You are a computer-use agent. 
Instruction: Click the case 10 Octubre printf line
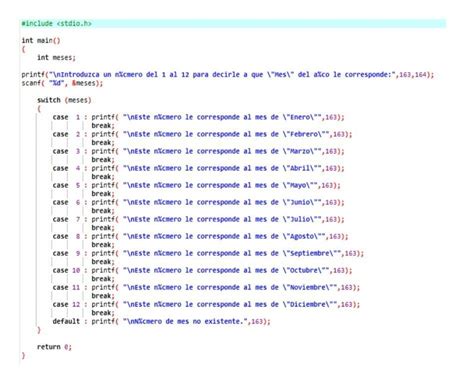tap(202, 270)
